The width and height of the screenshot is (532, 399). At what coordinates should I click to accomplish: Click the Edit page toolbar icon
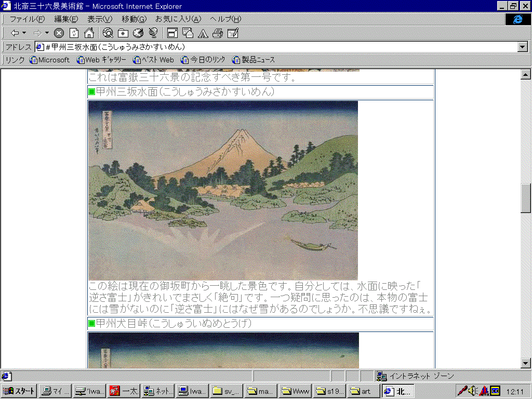(x=233, y=33)
